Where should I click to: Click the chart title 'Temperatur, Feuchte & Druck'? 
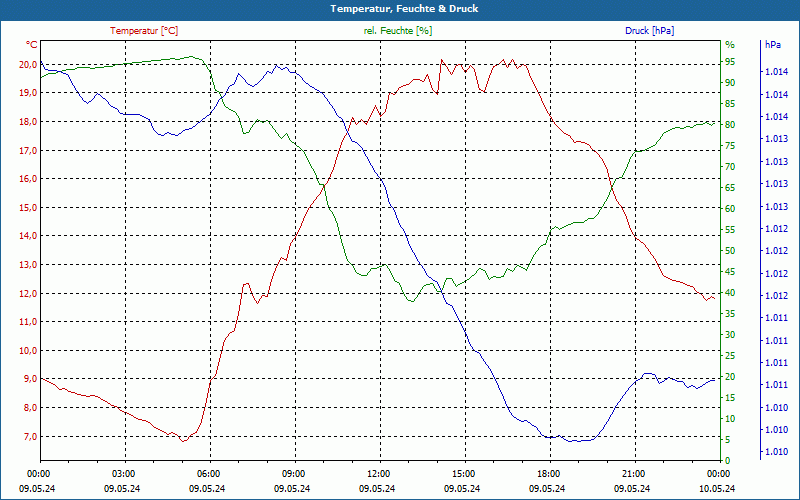pos(404,9)
